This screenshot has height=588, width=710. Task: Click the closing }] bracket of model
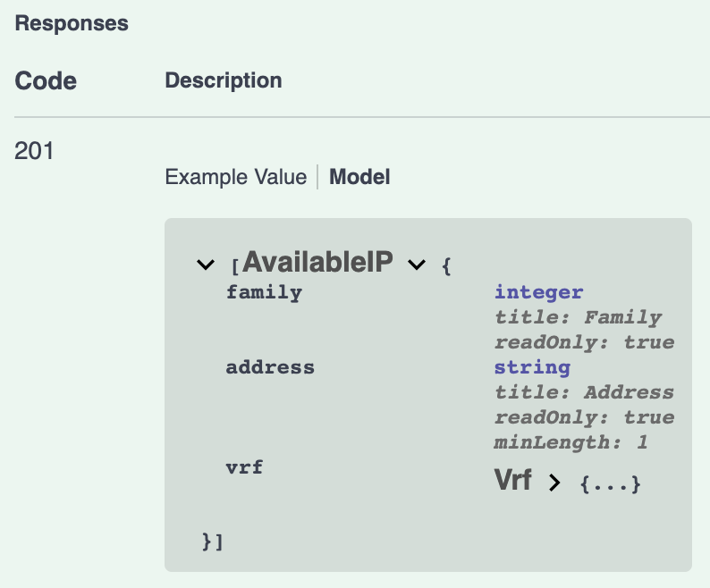(212, 542)
